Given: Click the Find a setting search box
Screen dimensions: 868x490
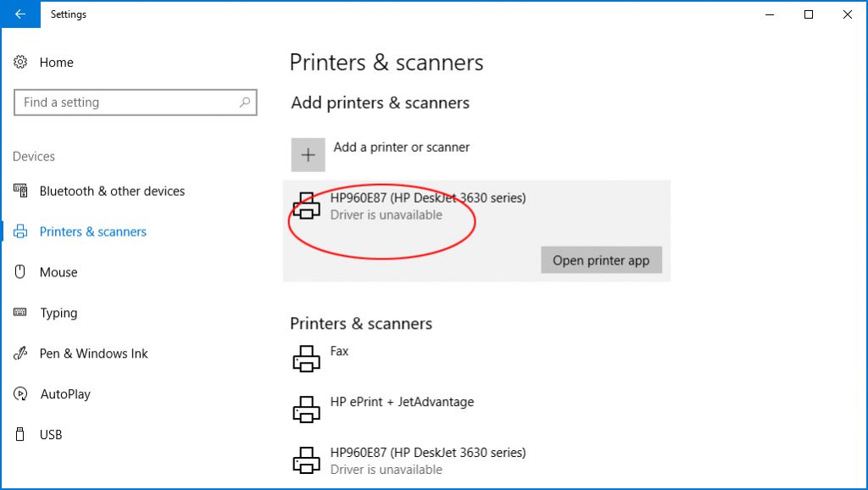Looking at the screenshot, I should (136, 103).
